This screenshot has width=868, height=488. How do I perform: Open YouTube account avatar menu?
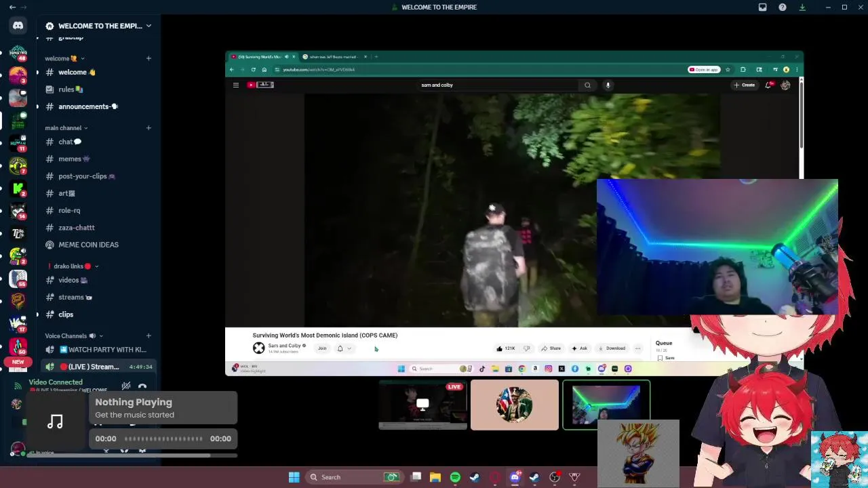point(785,85)
